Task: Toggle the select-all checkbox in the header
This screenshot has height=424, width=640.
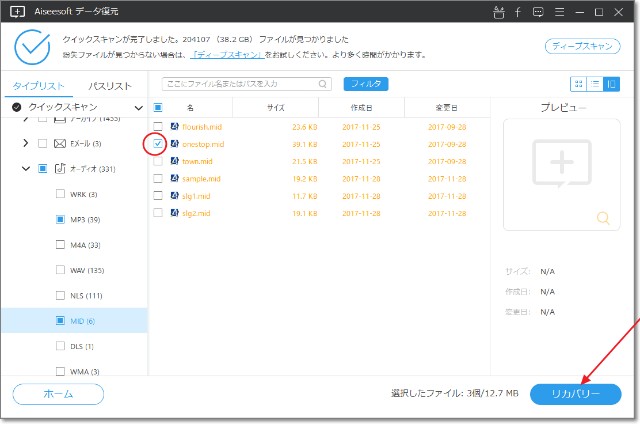Action: (158, 107)
